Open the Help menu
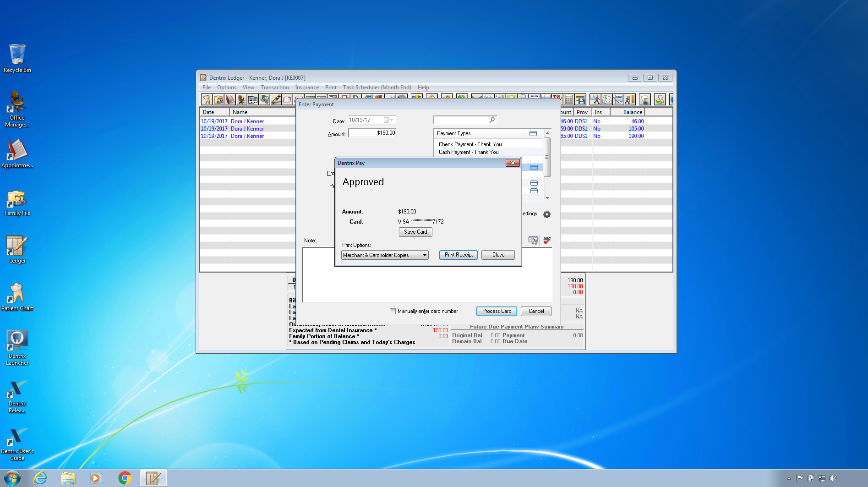 click(x=423, y=88)
